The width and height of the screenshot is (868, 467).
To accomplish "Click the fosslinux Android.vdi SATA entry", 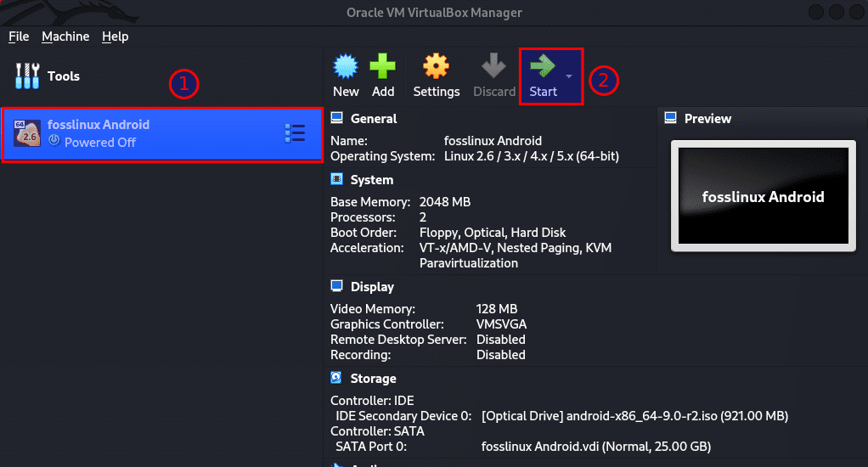I will [x=596, y=447].
